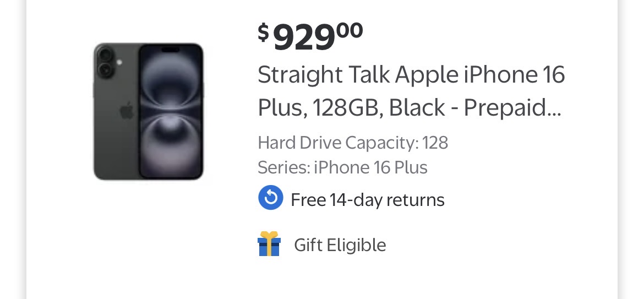Click the "Series: iPhone 16 Plus" line
Viewport: 644px width, 299px height.
point(342,167)
